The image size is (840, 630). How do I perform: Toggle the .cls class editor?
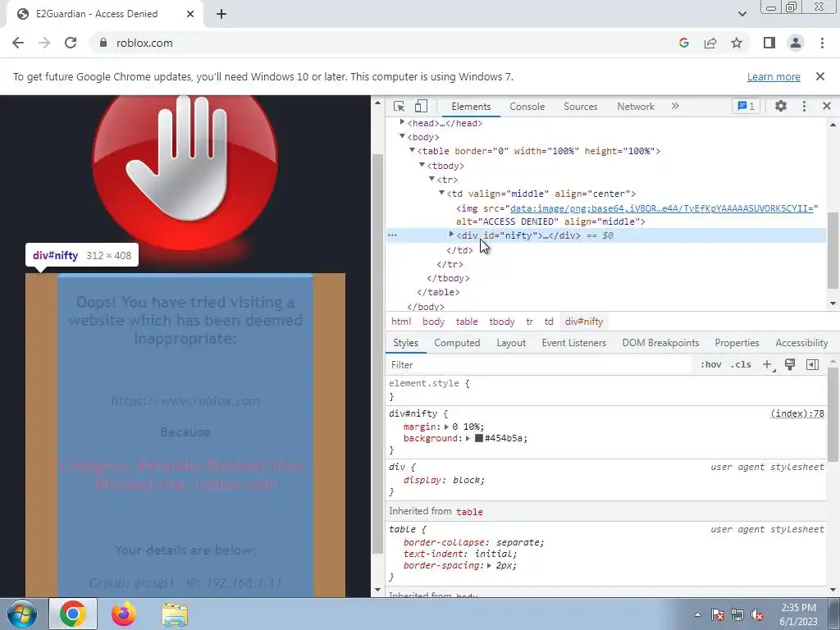point(742,365)
